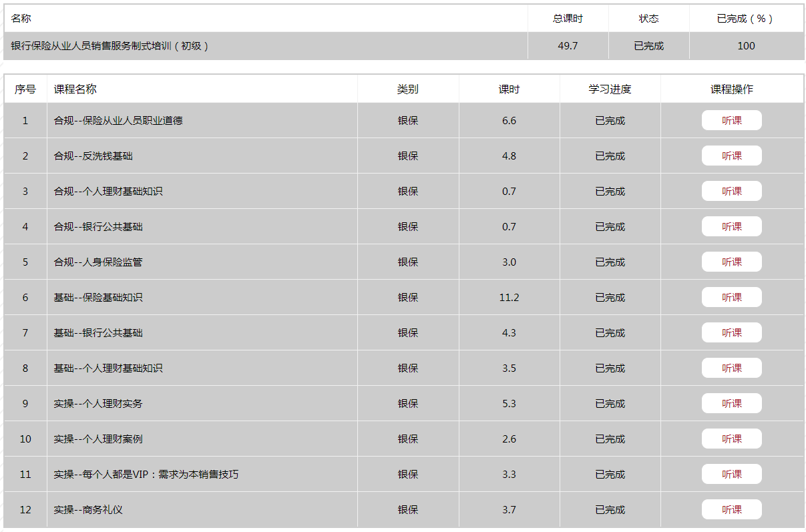Click course name 实操--商务礼仪

(88, 510)
